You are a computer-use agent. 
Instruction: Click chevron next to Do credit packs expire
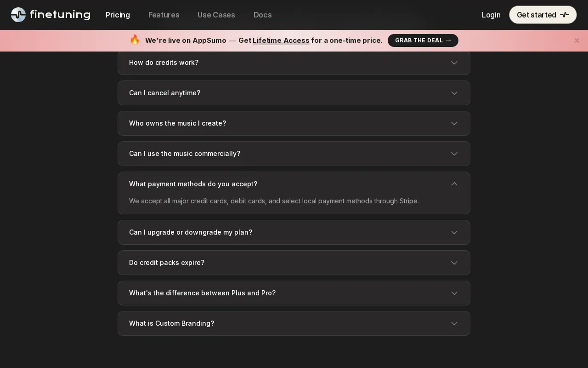(454, 263)
